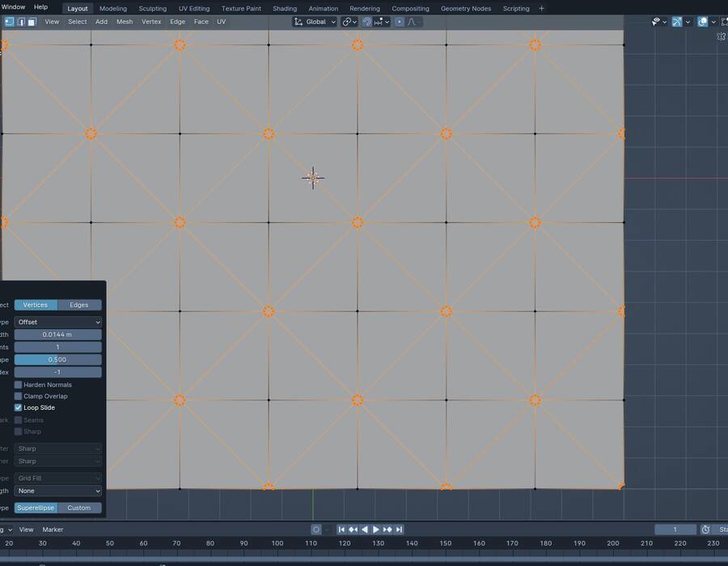Click the Width field showing 0.0144 m
Viewport: 728px width, 566px height.
click(58, 335)
